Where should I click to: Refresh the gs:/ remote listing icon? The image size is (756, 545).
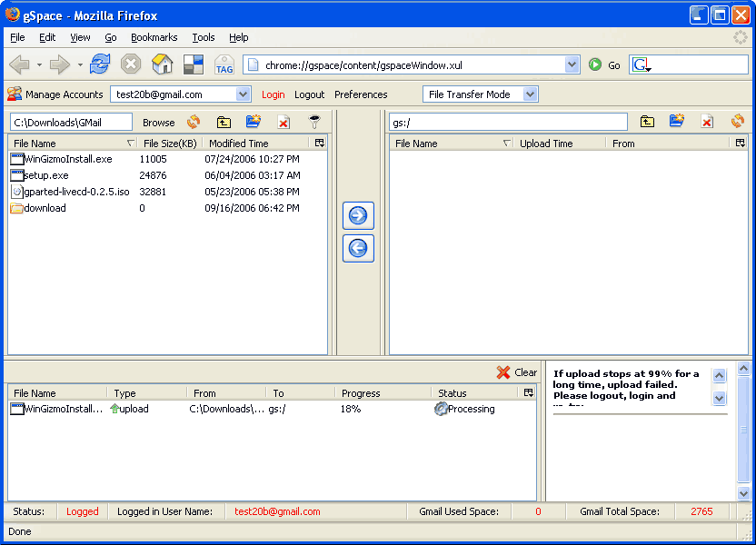(738, 121)
